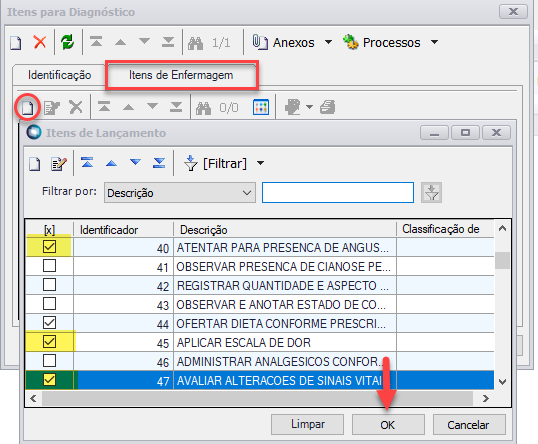
Task: Uncheck checkbox for item 40
Action: tap(49, 247)
